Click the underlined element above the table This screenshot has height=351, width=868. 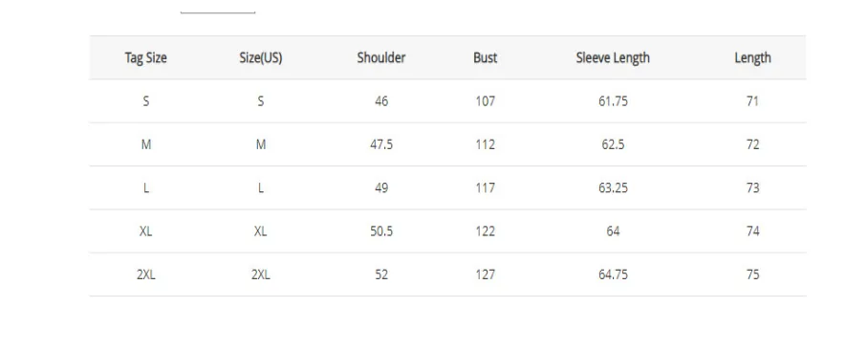tap(218, 11)
